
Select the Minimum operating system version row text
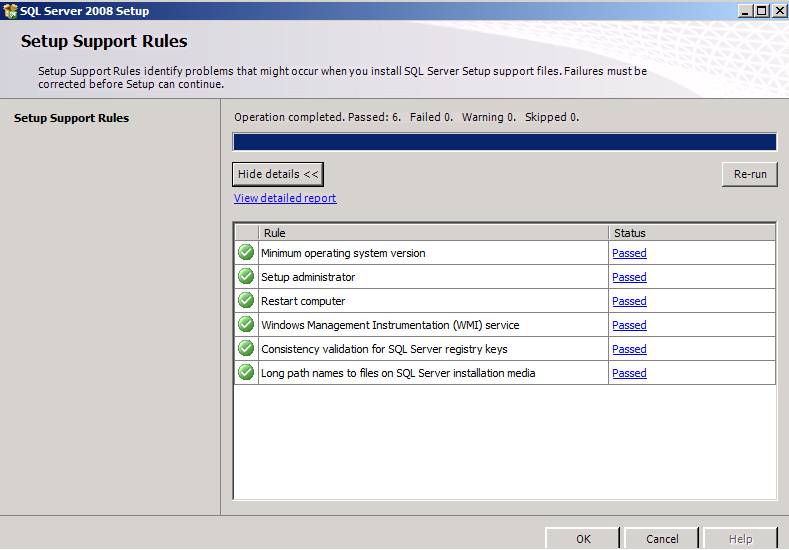click(343, 253)
